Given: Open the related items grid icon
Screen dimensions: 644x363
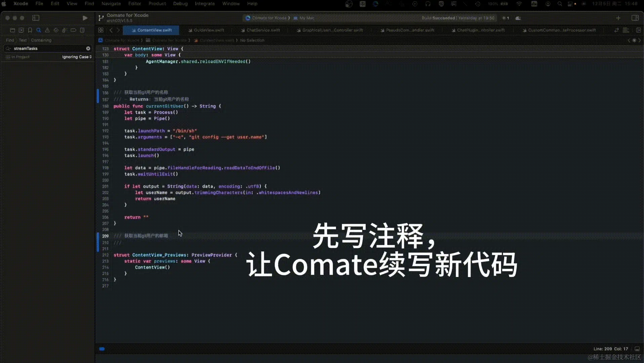Looking at the screenshot, I should coord(100,30).
